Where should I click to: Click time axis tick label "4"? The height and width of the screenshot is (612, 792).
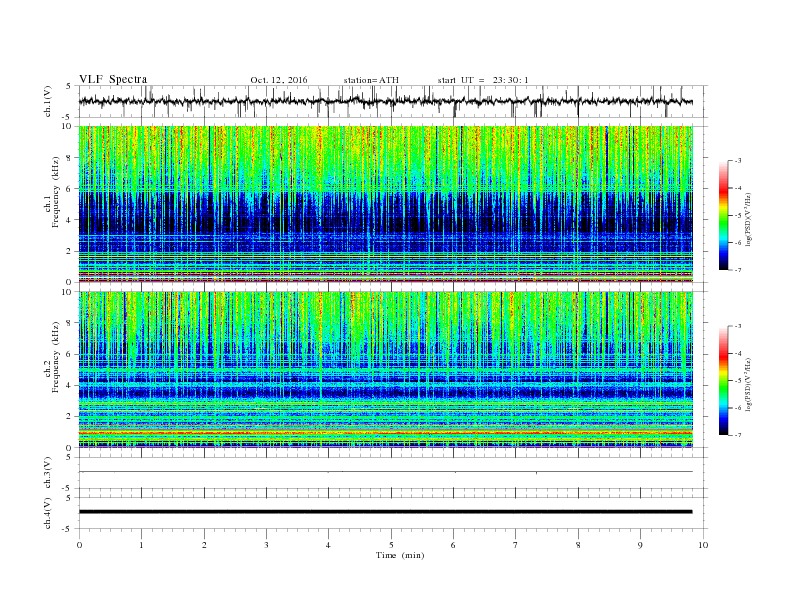(328, 545)
